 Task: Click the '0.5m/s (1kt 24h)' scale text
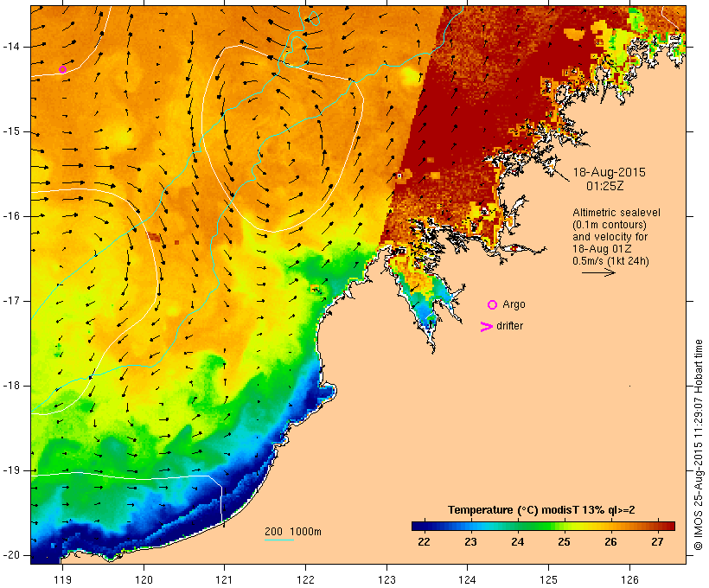pyautogui.click(x=610, y=261)
